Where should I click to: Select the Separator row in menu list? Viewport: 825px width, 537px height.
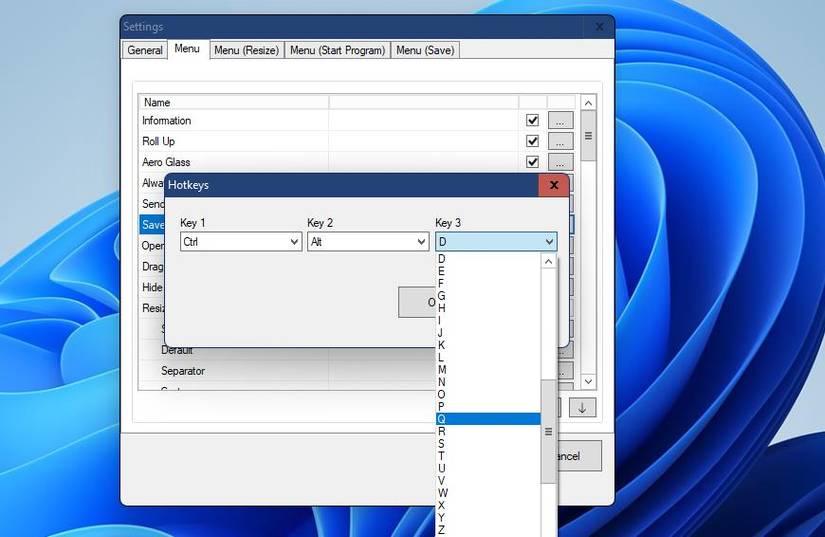click(x=183, y=371)
